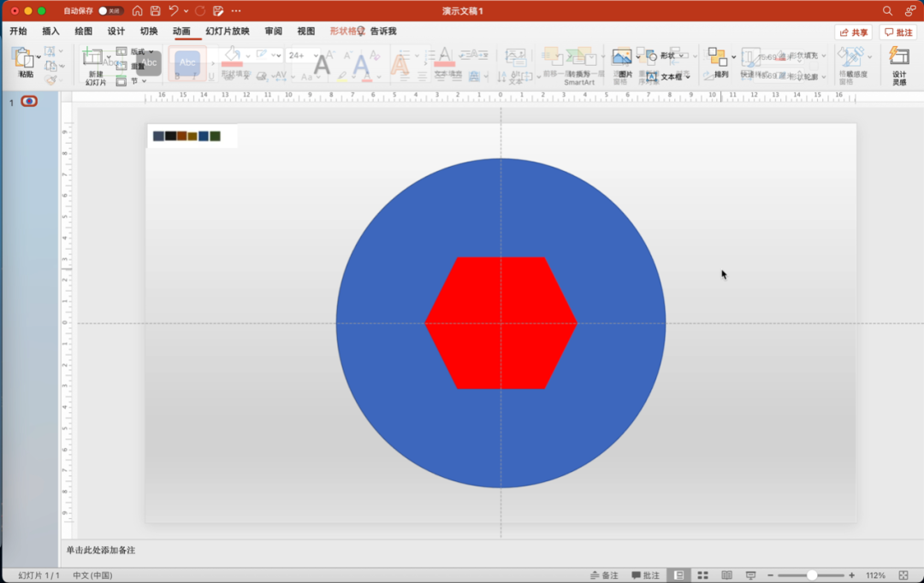Switch to slide sorter view icon
Screen dimensions: 924x583
(702, 575)
